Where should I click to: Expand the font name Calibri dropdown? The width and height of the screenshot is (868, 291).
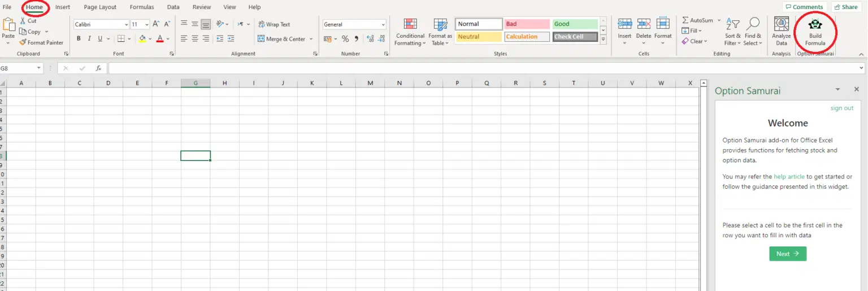(x=126, y=25)
